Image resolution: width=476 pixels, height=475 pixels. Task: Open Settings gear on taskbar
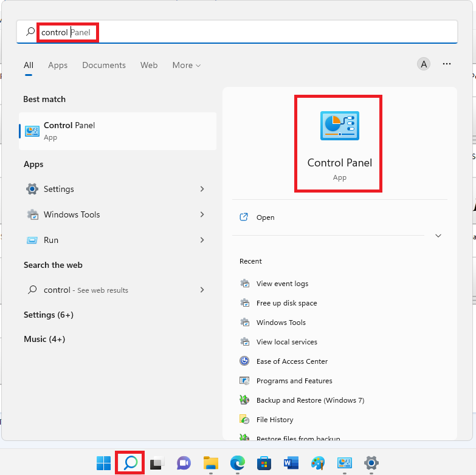(x=371, y=463)
